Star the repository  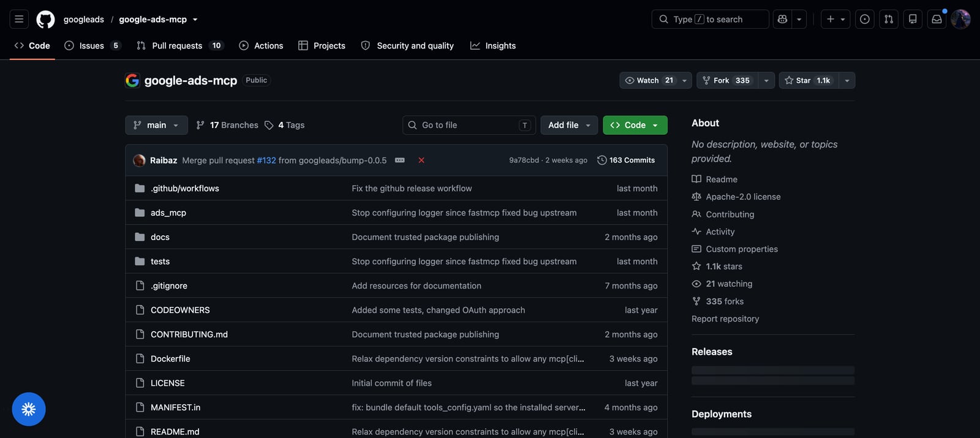809,80
